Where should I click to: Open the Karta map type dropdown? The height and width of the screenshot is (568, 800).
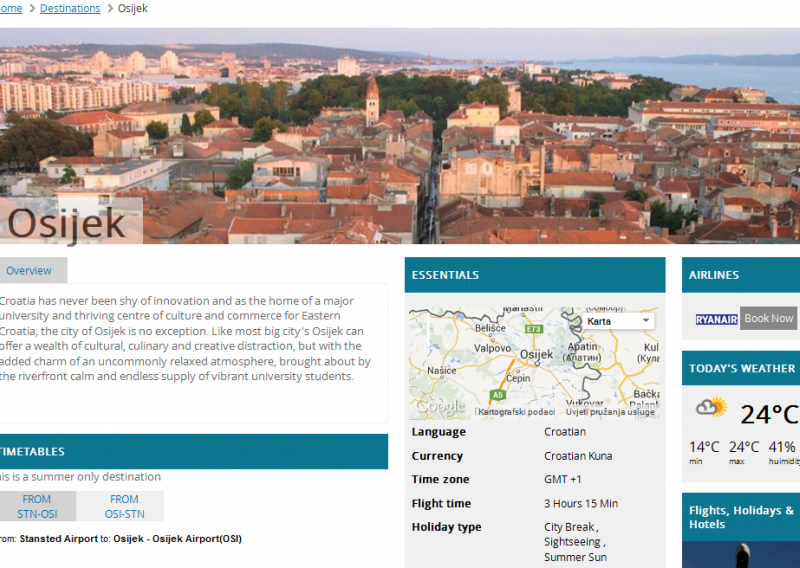(x=618, y=321)
